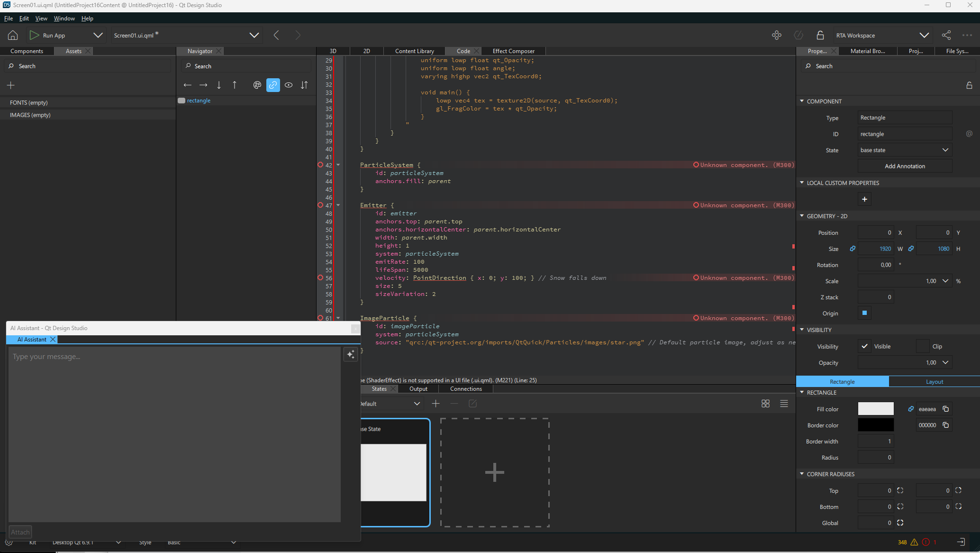Screen dimensions: 980x553
Task: Enable the Clip checkbox
Action: pos(922,346)
